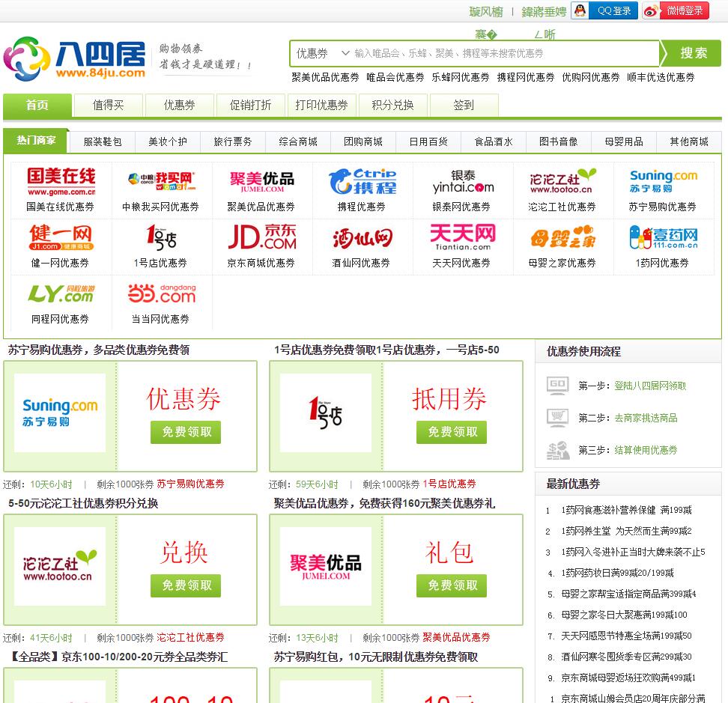Select the 其他商城 category tab
Image resolution: width=728 pixels, height=703 pixels.
(x=689, y=141)
